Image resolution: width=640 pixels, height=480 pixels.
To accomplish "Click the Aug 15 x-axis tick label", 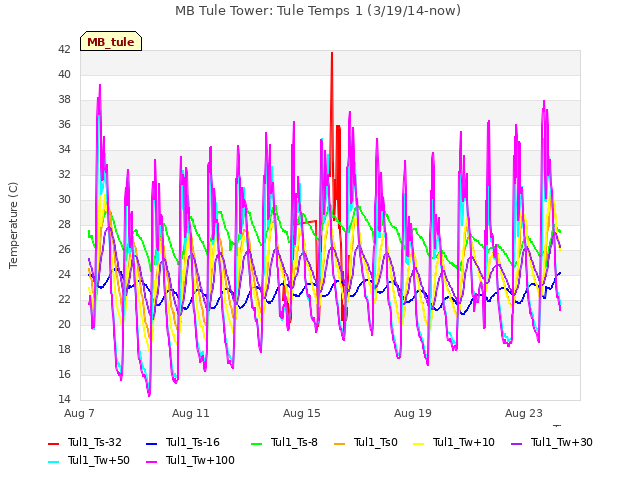I will 302,413.
